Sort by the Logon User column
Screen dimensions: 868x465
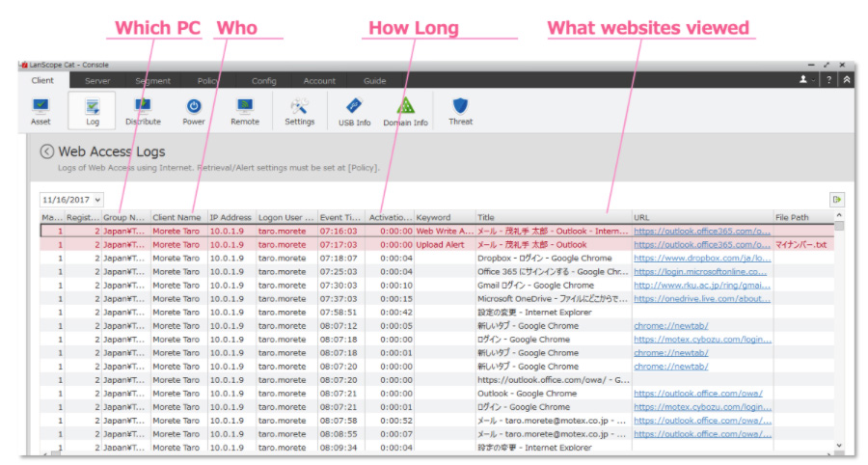(x=286, y=218)
